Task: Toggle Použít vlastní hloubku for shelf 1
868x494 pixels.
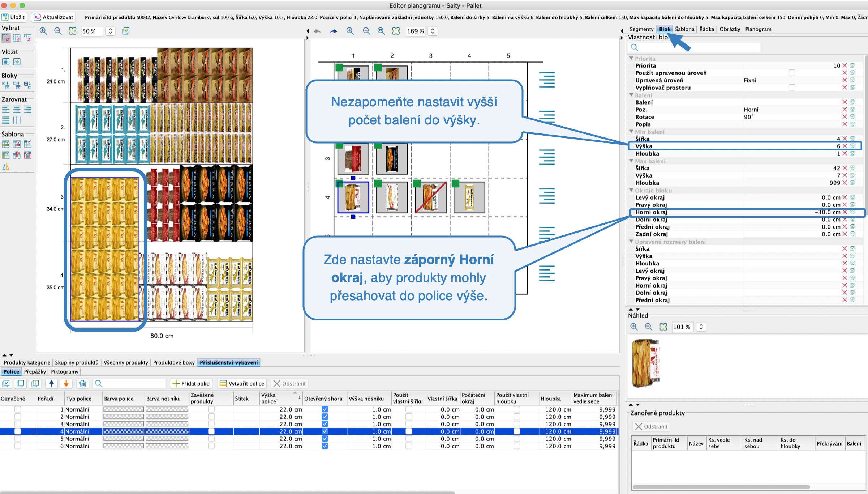Action: 517,409
